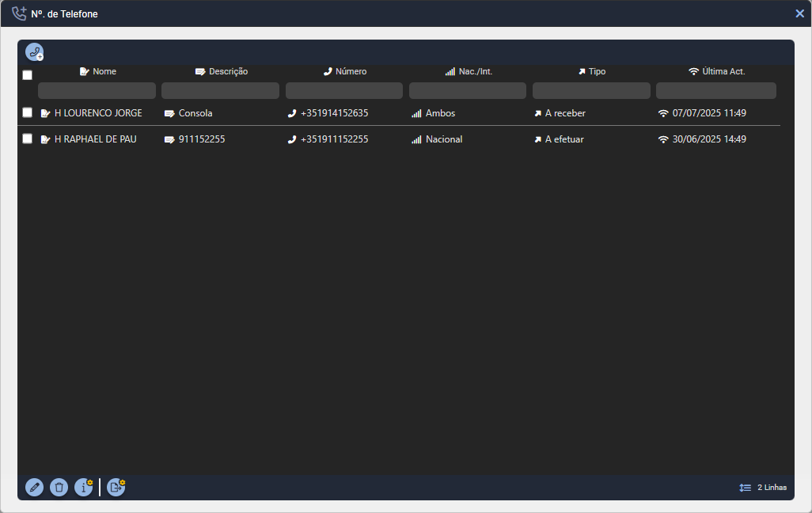
Task: Click the signal bars icon beside Ambos
Action: click(x=416, y=113)
